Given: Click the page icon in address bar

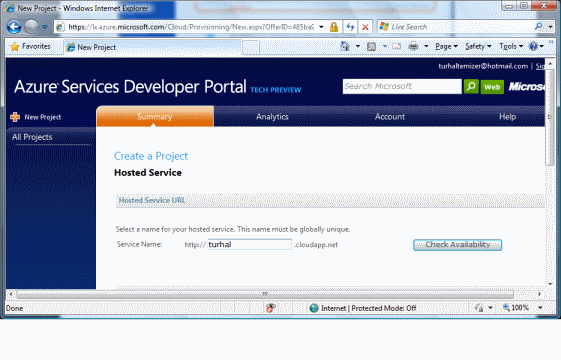Looking at the screenshot, I should 60,27.
